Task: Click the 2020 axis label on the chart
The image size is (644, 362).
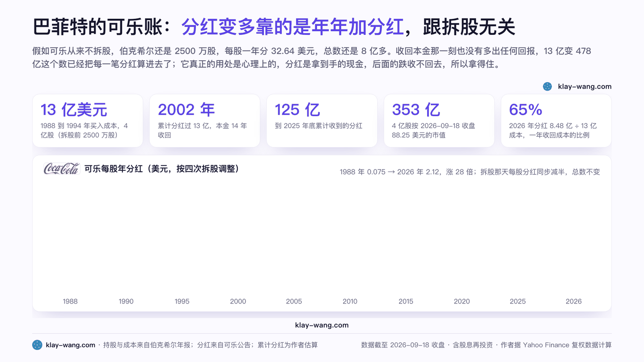Action: [x=462, y=301]
